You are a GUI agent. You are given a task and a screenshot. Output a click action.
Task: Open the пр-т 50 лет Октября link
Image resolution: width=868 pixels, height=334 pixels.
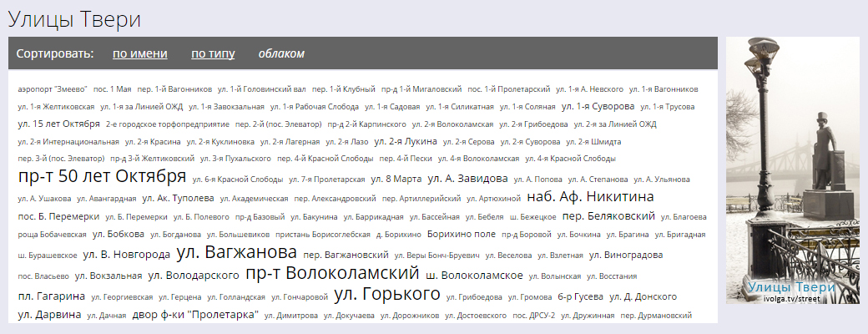[x=103, y=177]
